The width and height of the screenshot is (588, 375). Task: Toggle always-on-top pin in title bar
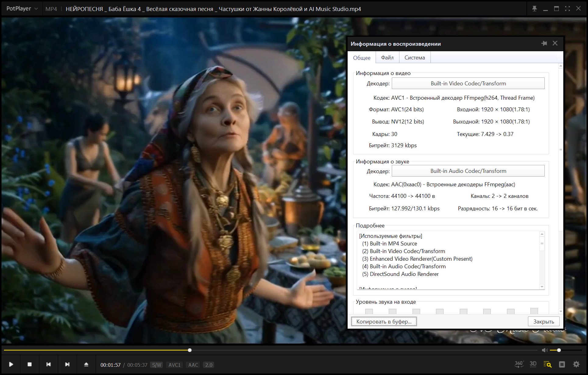point(534,9)
